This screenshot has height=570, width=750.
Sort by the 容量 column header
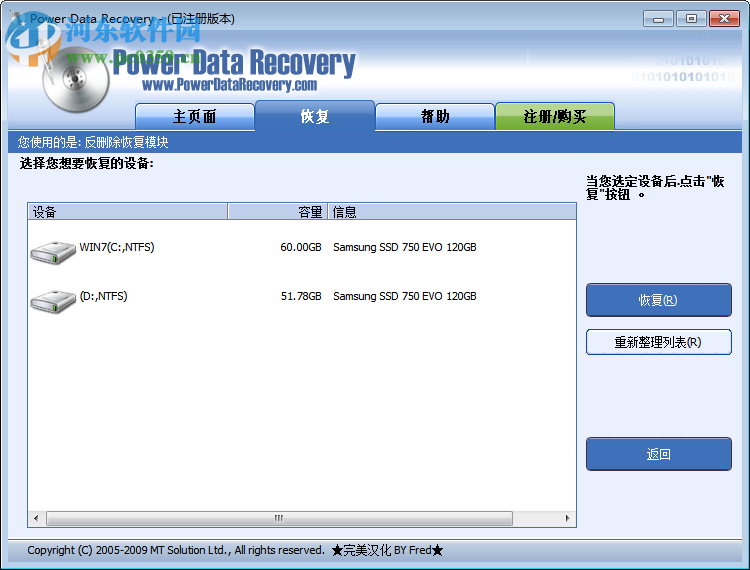pyautogui.click(x=277, y=211)
